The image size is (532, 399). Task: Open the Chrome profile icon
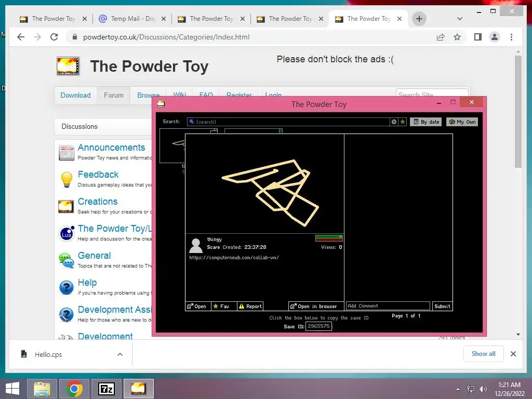point(495,37)
